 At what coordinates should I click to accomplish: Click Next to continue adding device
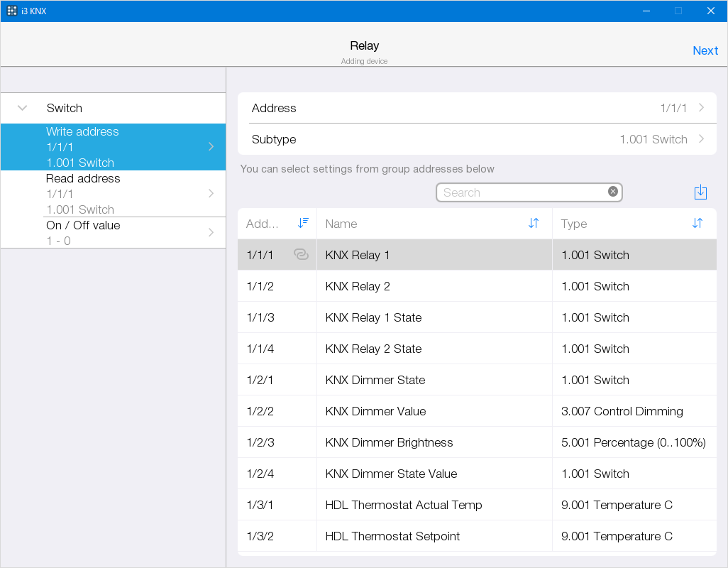click(705, 50)
